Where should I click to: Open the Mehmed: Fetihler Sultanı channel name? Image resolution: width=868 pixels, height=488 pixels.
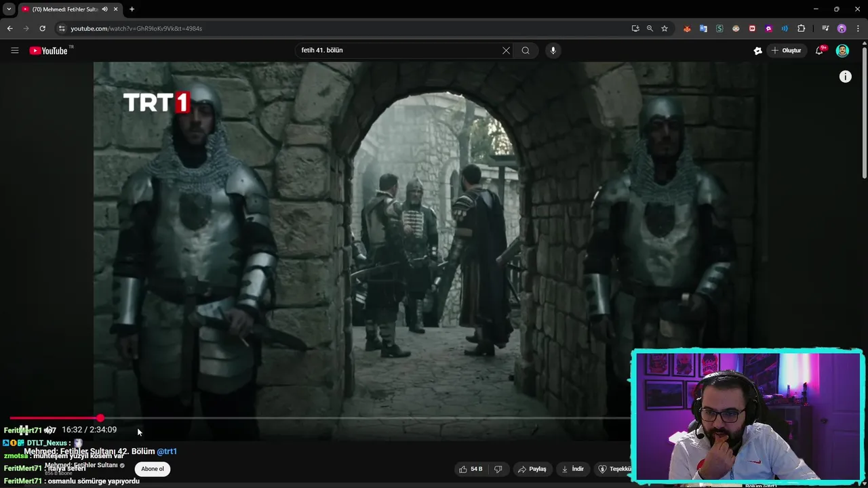[81, 466]
